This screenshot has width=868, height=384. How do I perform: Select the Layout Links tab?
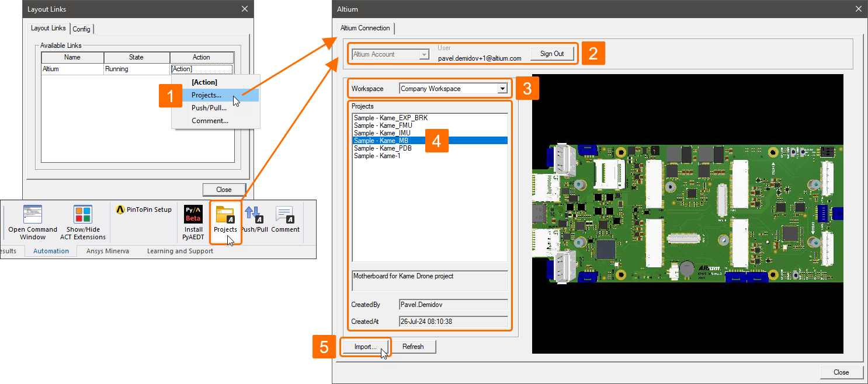[48, 29]
